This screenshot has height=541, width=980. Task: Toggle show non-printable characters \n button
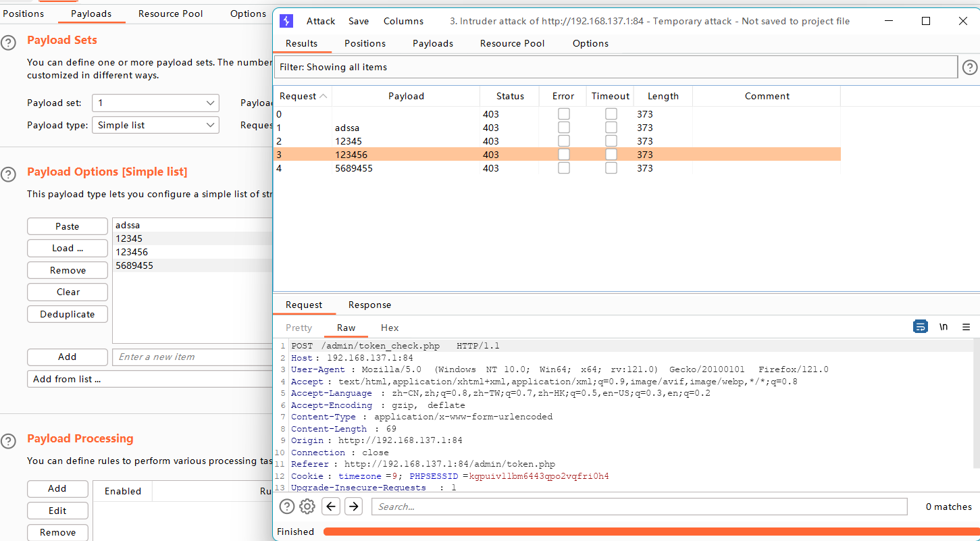944,327
